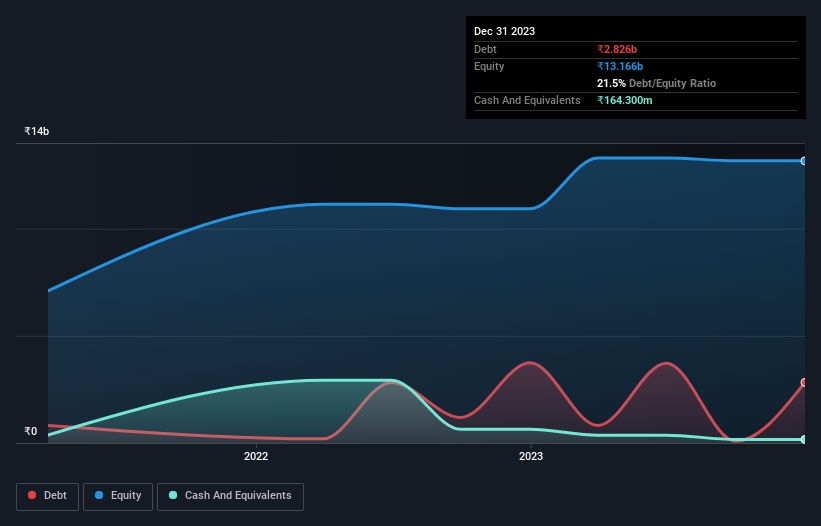This screenshot has height=526, width=821.
Task: Click the 2023 x-axis label
Action: click(531, 456)
